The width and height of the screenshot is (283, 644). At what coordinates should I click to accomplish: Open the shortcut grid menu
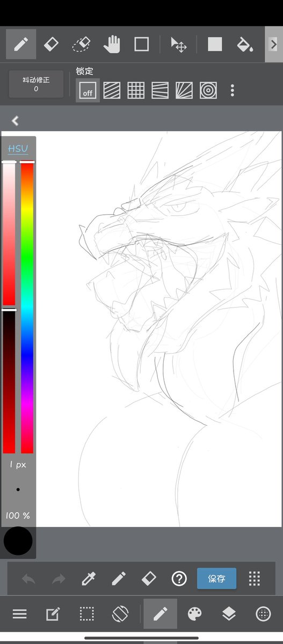click(255, 579)
